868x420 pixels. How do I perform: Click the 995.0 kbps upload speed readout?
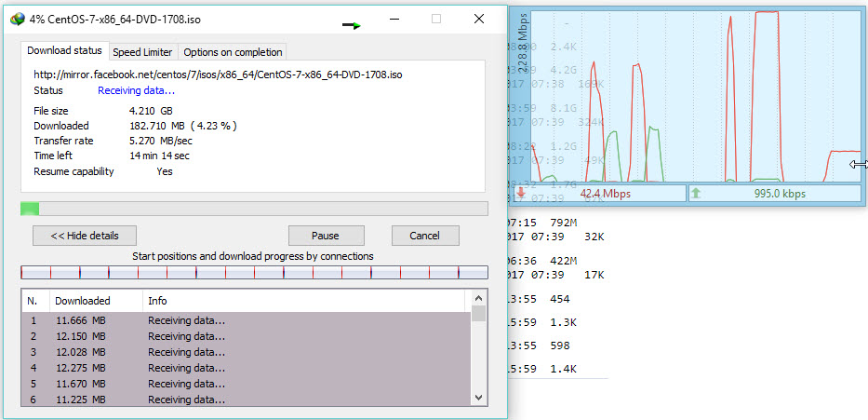pos(780,194)
